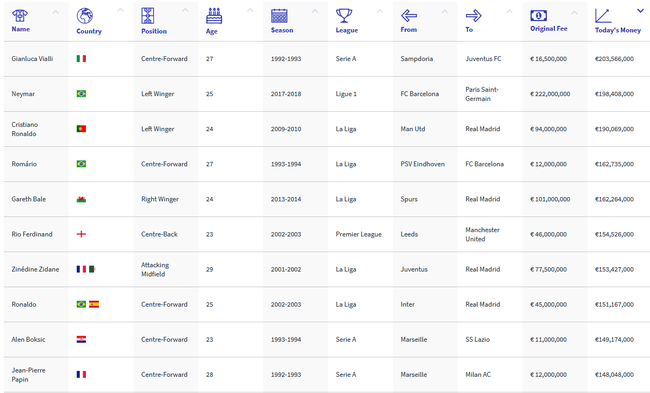The image size is (650, 393).
Task: Click the shirt icon above Name
Action: (x=20, y=15)
